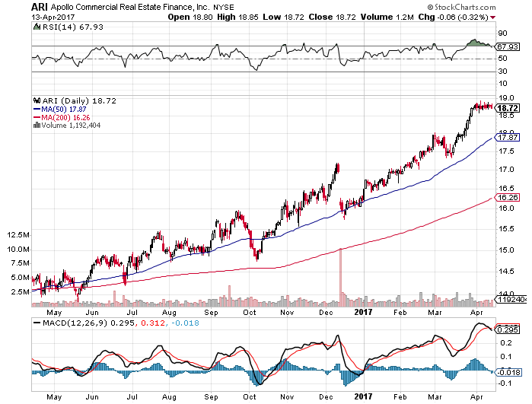Click the Volume 1.2M header value
The height and width of the screenshot is (404, 532).
point(387,17)
